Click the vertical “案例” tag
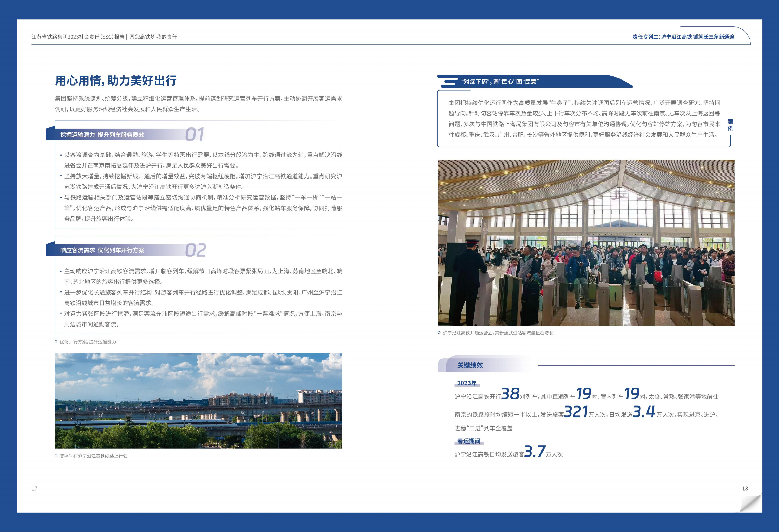Viewport: 779px width, 532px height. [x=731, y=125]
